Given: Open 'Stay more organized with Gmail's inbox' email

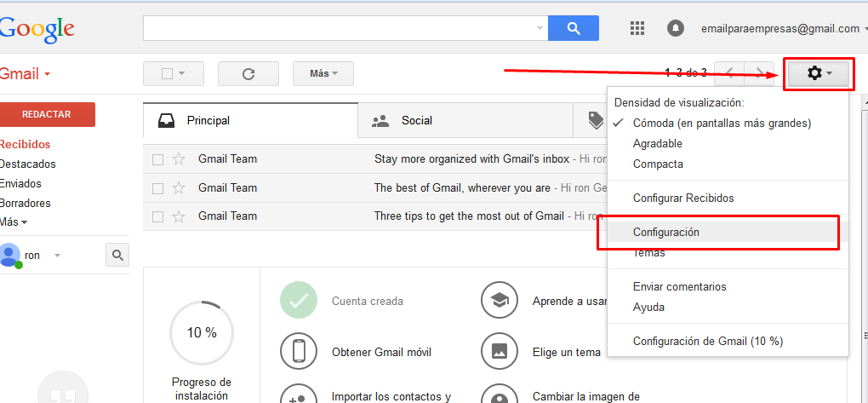Looking at the screenshot, I should click(x=471, y=159).
